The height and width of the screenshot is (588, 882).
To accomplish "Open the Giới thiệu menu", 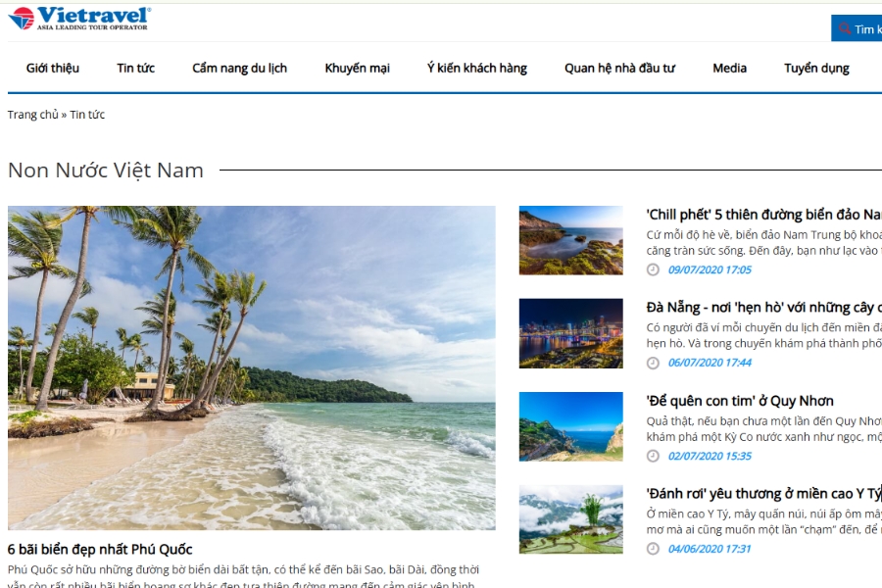I will click(x=52, y=68).
